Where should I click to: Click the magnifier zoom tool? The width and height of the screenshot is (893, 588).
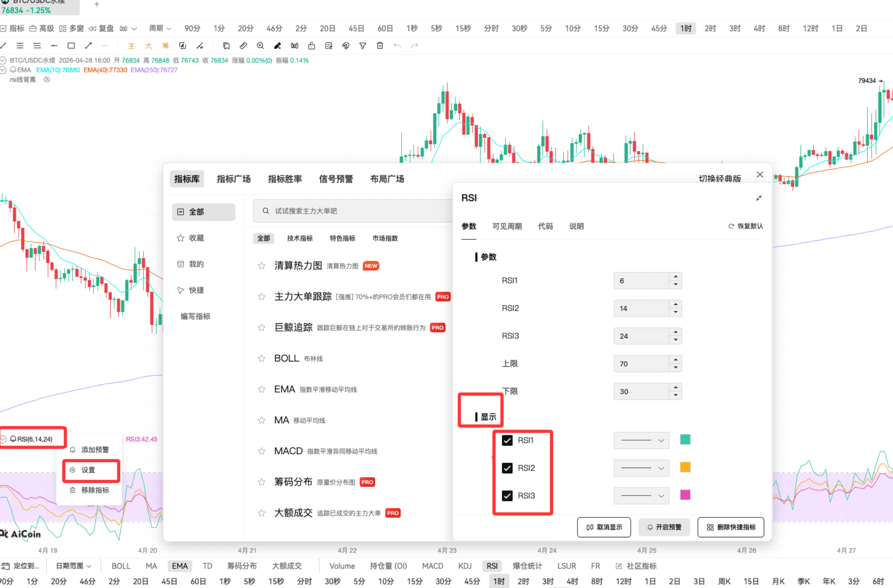point(260,45)
